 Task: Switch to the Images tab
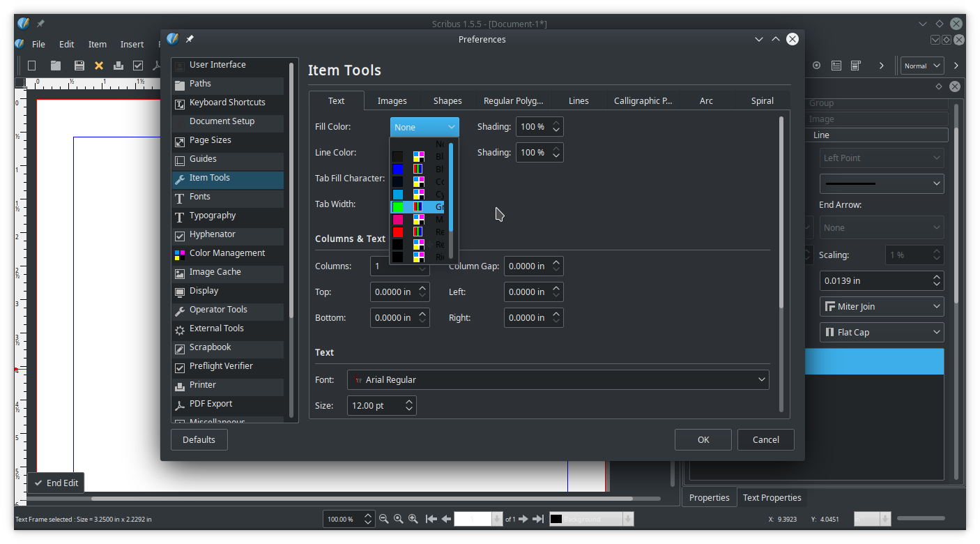(x=392, y=101)
